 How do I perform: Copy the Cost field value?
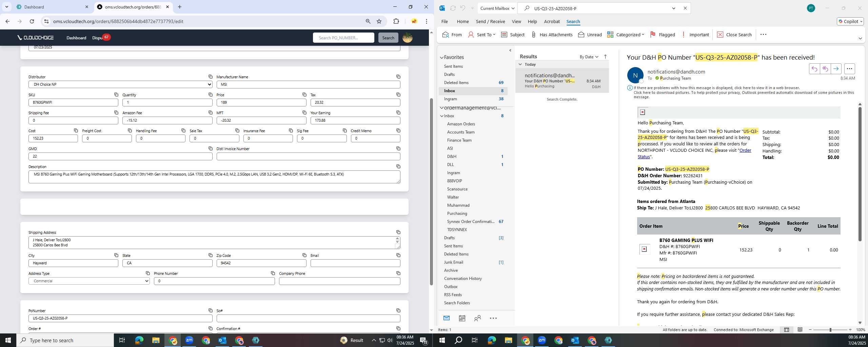pos(76,130)
